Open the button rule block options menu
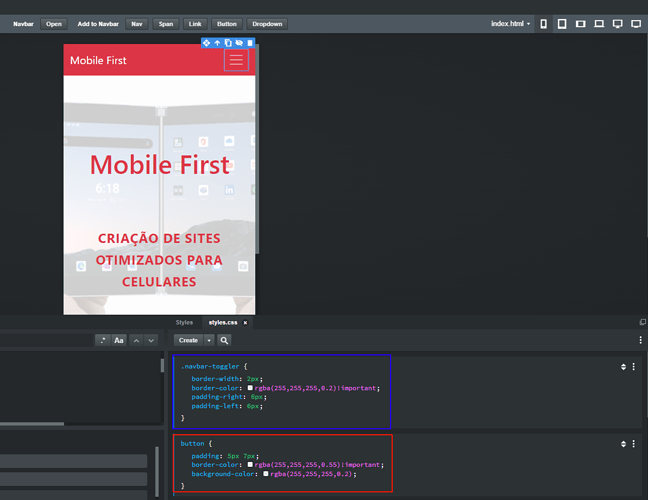Screen dimensions: 648x500 pos(634,444)
